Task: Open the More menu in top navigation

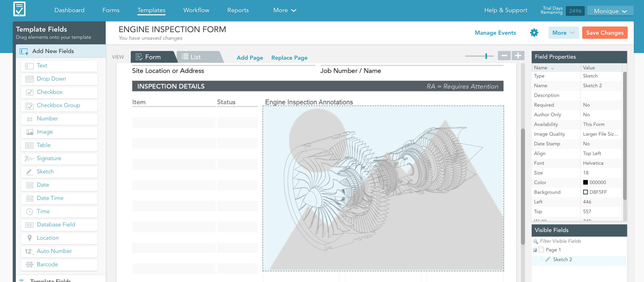Action: click(x=285, y=10)
